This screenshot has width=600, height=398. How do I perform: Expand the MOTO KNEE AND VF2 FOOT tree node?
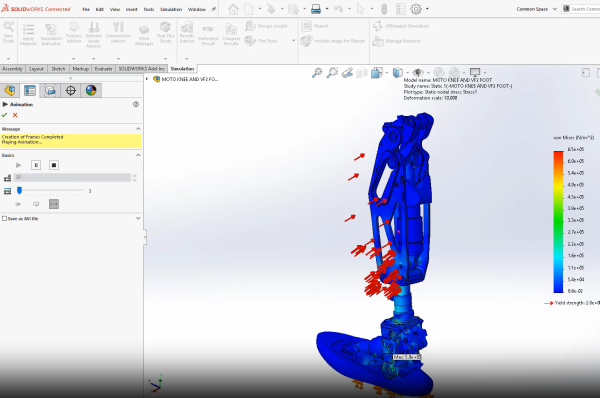(147, 79)
